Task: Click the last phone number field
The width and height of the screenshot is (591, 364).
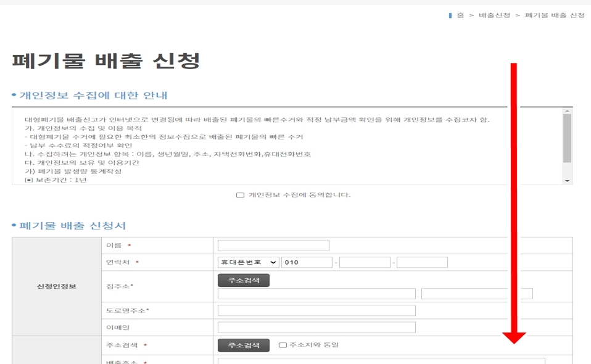Action: [422, 262]
